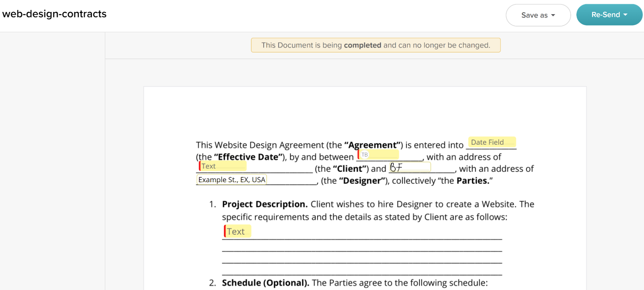Select the Text field under Project Description
The width and height of the screenshot is (644, 290).
[x=237, y=231]
